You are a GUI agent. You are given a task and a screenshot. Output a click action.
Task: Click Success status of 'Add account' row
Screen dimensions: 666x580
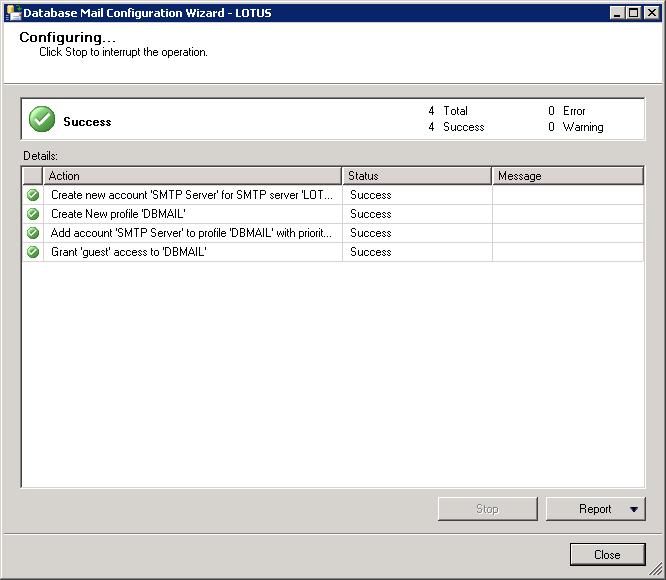coord(370,233)
